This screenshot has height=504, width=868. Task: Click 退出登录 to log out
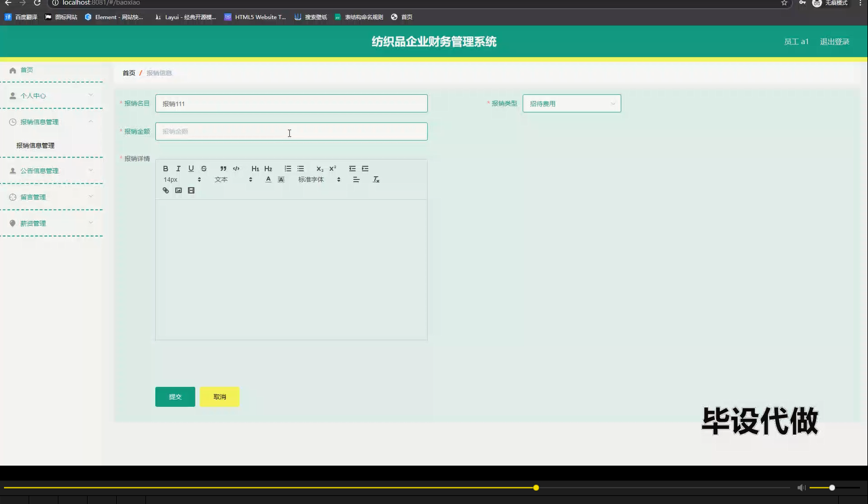[834, 42]
